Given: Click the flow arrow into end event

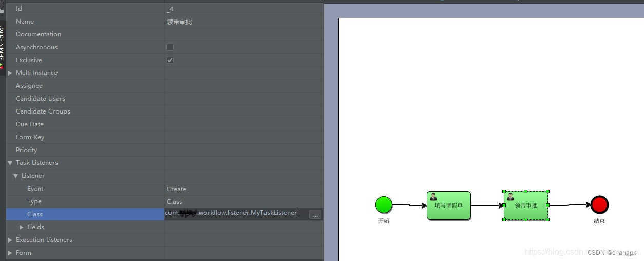Looking at the screenshot, I should (570, 205).
